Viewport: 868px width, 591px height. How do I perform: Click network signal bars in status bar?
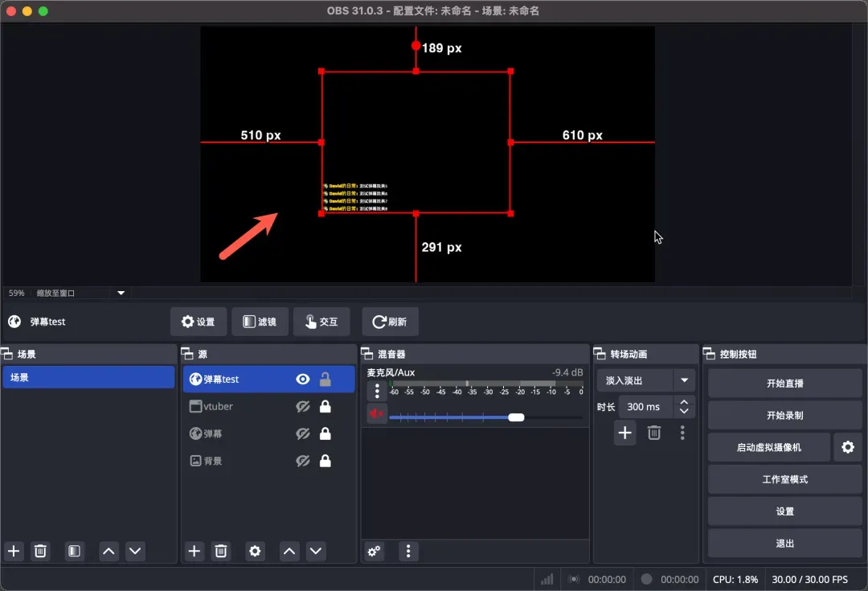(x=547, y=580)
